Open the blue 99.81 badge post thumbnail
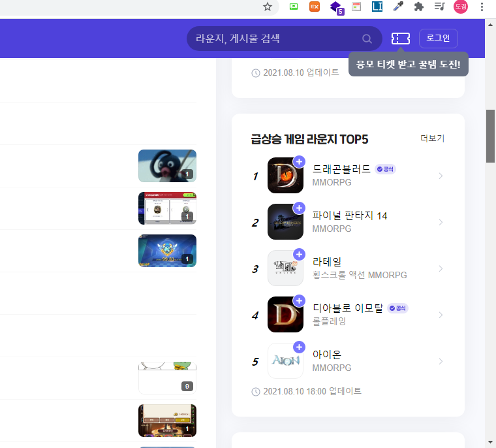 [167, 251]
